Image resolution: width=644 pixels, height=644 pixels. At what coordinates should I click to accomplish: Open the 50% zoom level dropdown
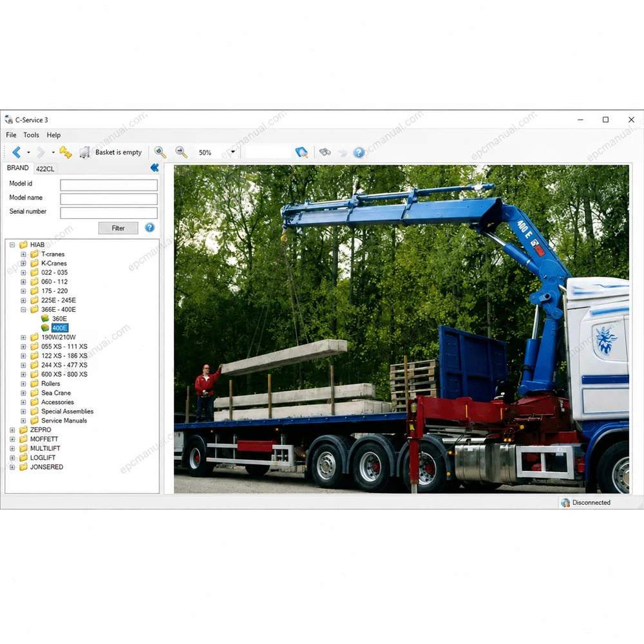click(233, 152)
